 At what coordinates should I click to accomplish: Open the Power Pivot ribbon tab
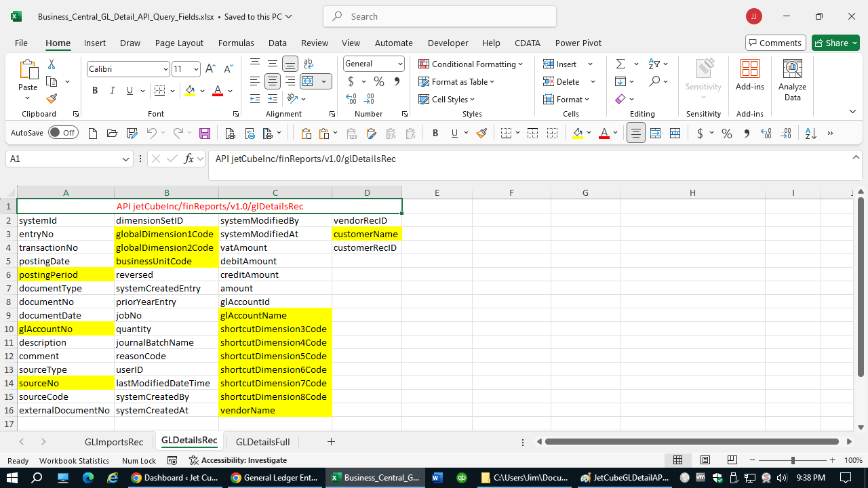coord(578,43)
